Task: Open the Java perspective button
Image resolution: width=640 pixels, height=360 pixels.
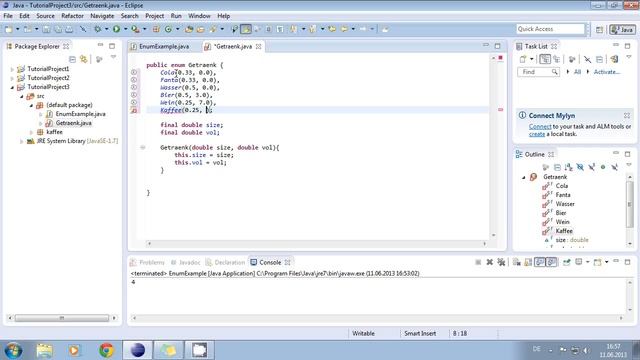Action: pyautogui.click(x=622, y=29)
